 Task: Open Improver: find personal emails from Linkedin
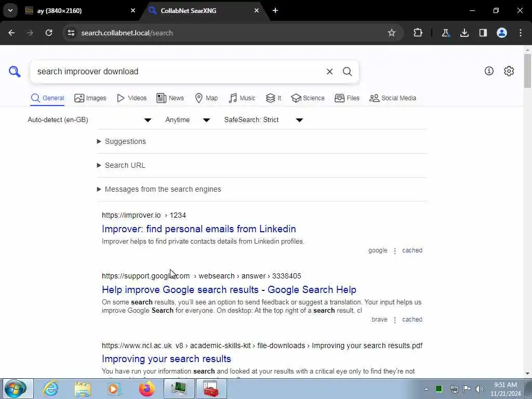[199, 229]
